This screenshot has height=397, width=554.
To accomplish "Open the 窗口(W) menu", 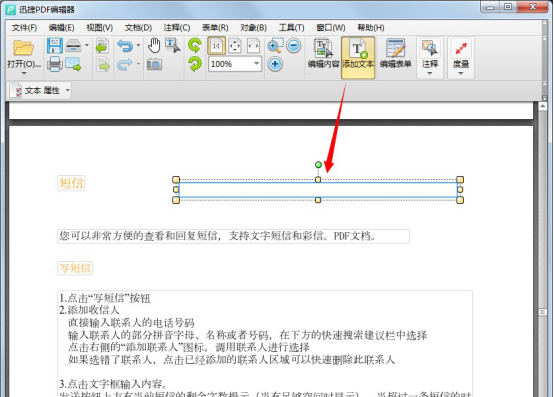I will tap(331, 28).
